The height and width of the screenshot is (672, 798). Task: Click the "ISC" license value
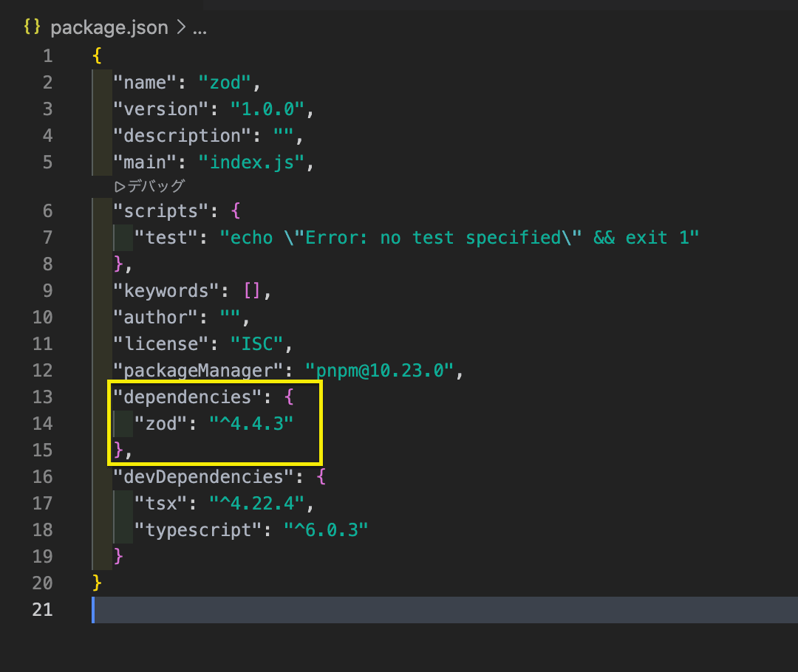click(256, 344)
